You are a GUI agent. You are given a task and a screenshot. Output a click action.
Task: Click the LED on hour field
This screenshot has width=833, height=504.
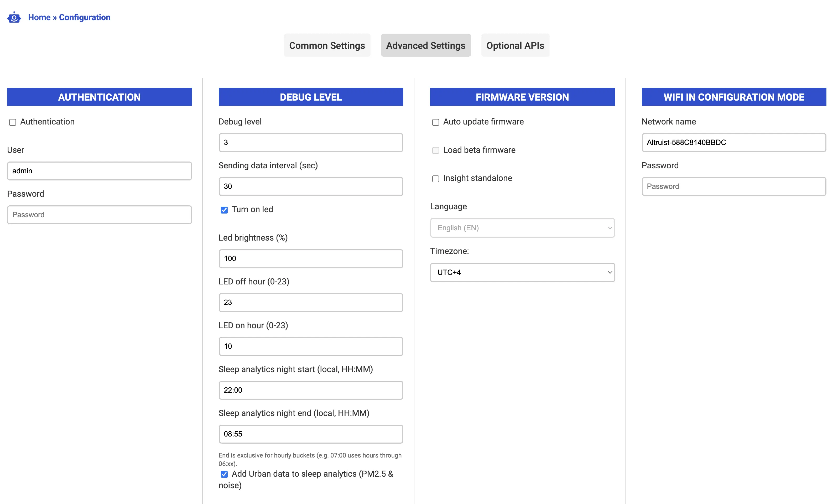(311, 346)
